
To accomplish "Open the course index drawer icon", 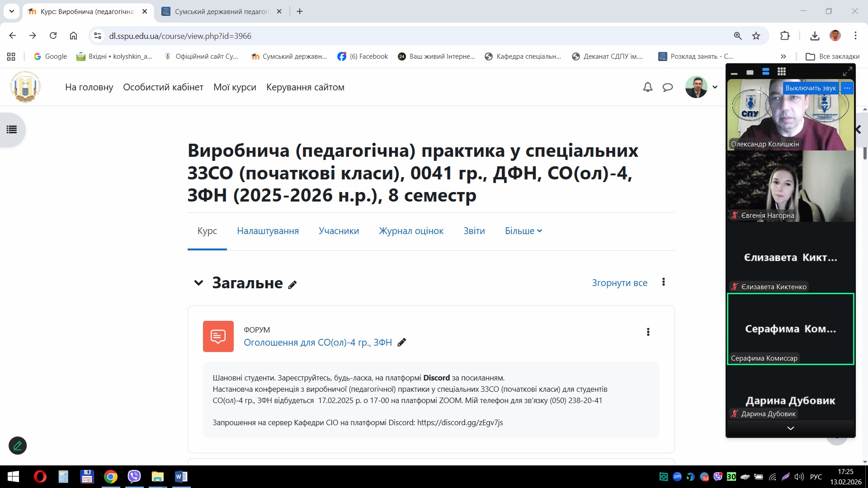I will click(12, 130).
